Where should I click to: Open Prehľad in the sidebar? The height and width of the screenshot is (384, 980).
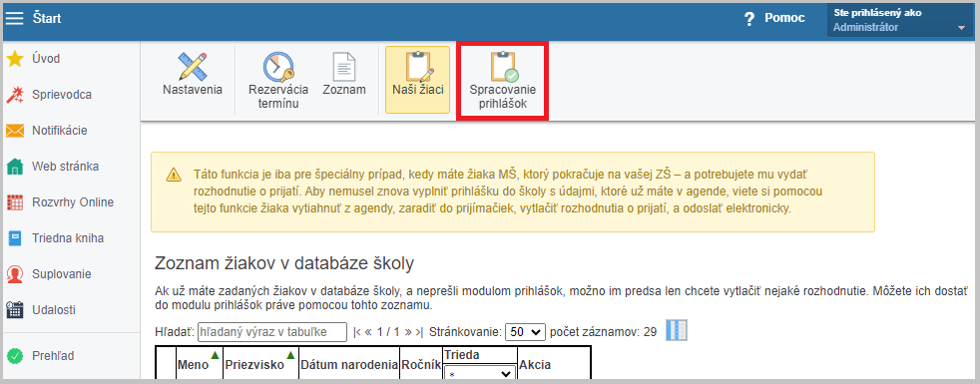pyautogui.click(x=53, y=356)
